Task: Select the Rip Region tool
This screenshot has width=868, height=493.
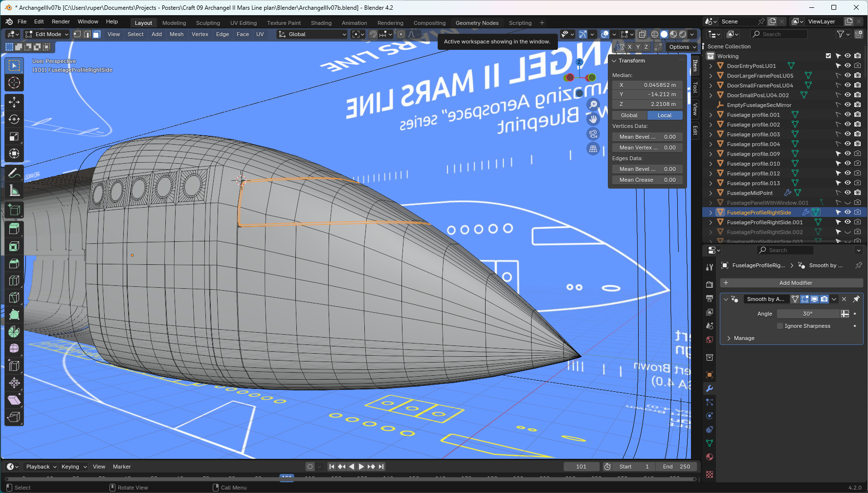Action: point(14,417)
